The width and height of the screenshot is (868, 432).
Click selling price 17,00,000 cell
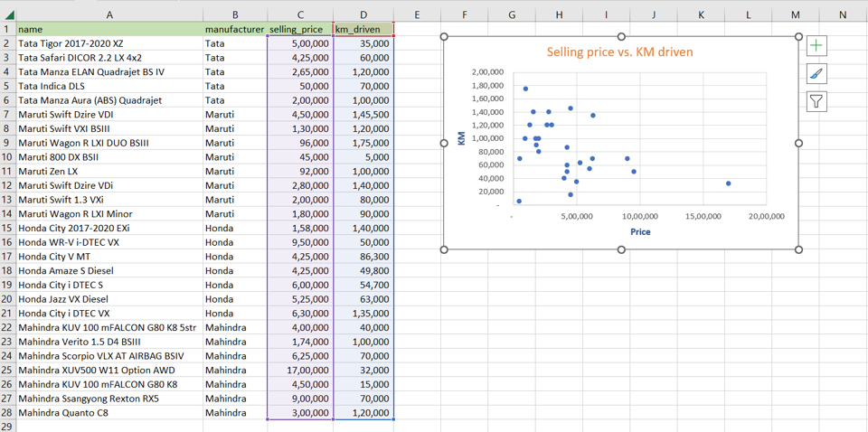299,371
